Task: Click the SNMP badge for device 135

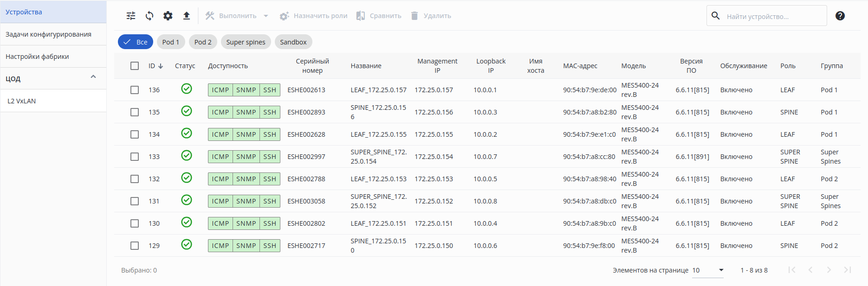Action: (x=246, y=112)
